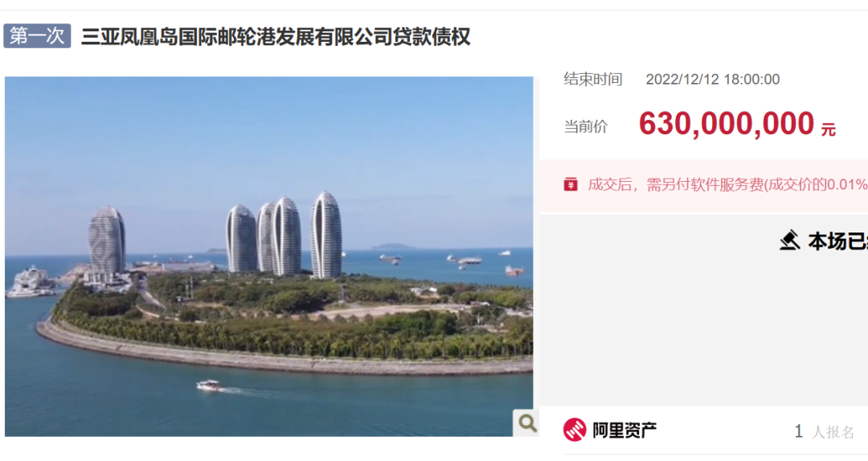Open the Phoenix Island auction photo
Screen dimensions: 868x461
[269, 257]
